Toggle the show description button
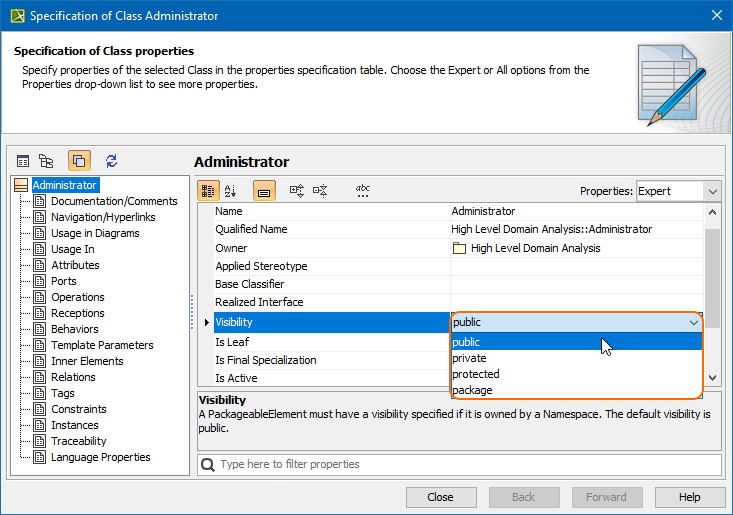This screenshot has width=733, height=515. pyautogui.click(x=264, y=190)
